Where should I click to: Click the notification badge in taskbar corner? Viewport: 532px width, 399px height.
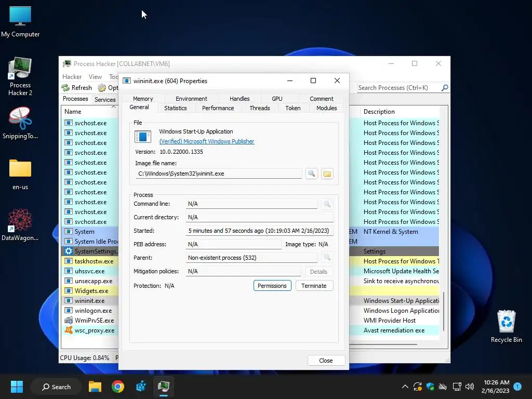[517, 387]
